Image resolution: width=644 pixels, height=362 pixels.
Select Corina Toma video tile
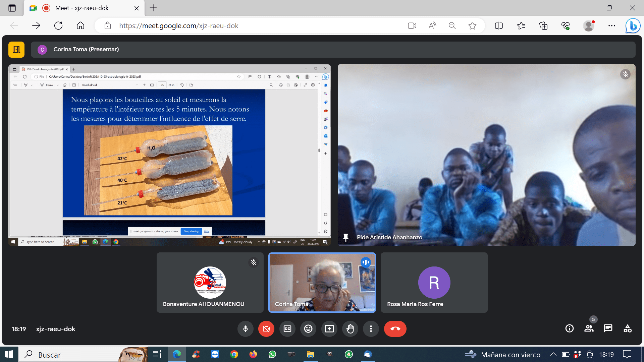coord(322,283)
